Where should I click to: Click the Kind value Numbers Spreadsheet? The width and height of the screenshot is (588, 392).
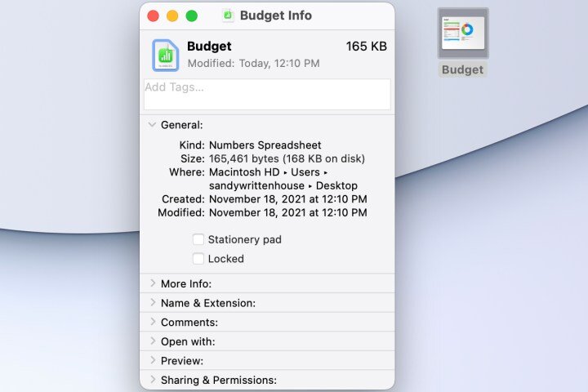point(265,145)
